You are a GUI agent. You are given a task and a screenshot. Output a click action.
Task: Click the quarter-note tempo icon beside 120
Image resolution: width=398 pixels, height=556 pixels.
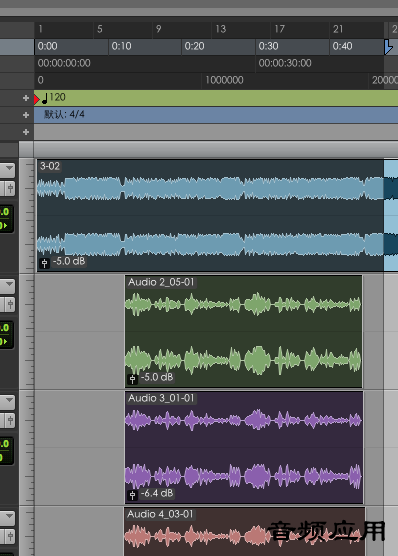click(45, 98)
